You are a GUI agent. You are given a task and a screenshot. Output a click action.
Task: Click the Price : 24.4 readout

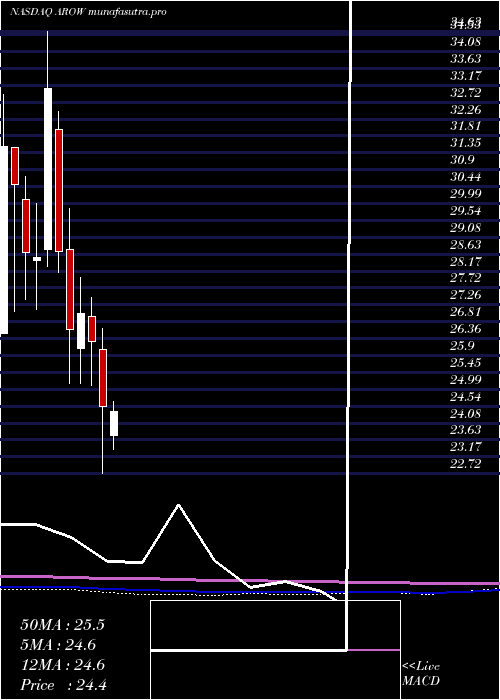[63, 685]
